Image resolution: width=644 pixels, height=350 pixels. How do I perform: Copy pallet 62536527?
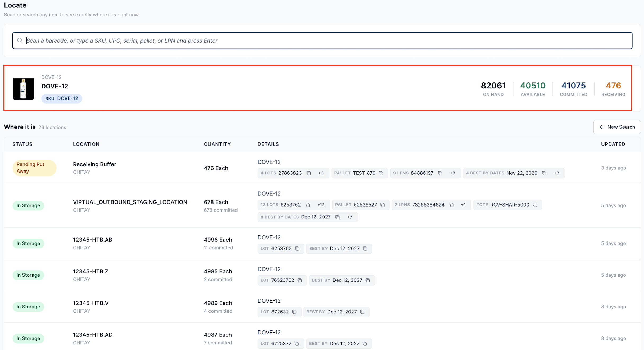point(383,205)
